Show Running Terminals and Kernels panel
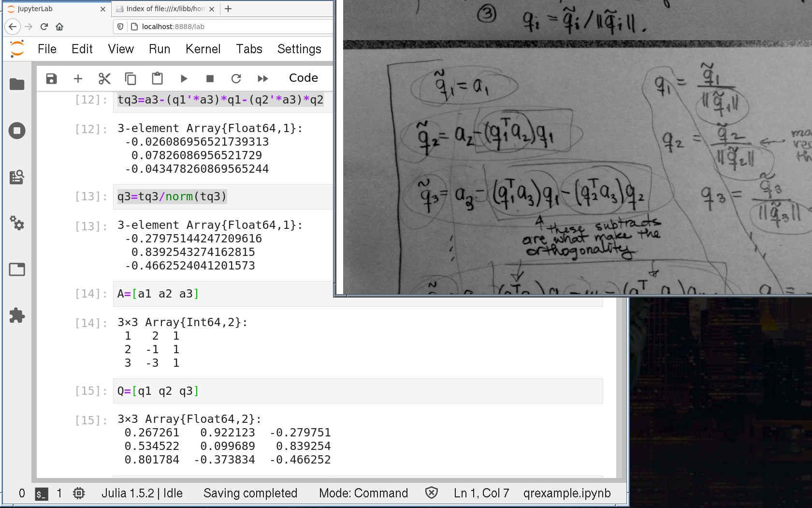 tap(17, 131)
